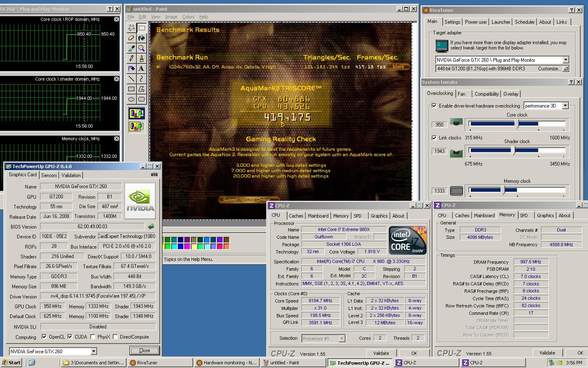Open the performance 3D mode dropdown
This screenshot has height=368, width=588.
(x=565, y=106)
